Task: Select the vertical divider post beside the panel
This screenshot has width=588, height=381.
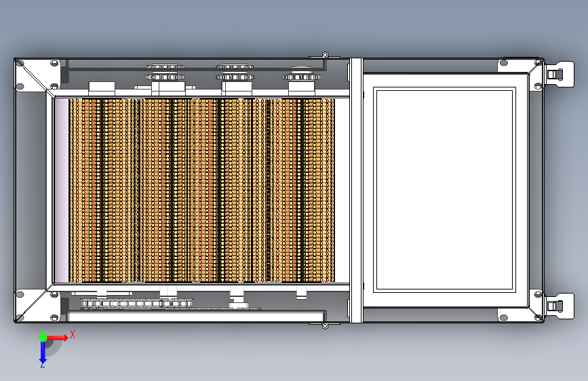Action: click(356, 190)
